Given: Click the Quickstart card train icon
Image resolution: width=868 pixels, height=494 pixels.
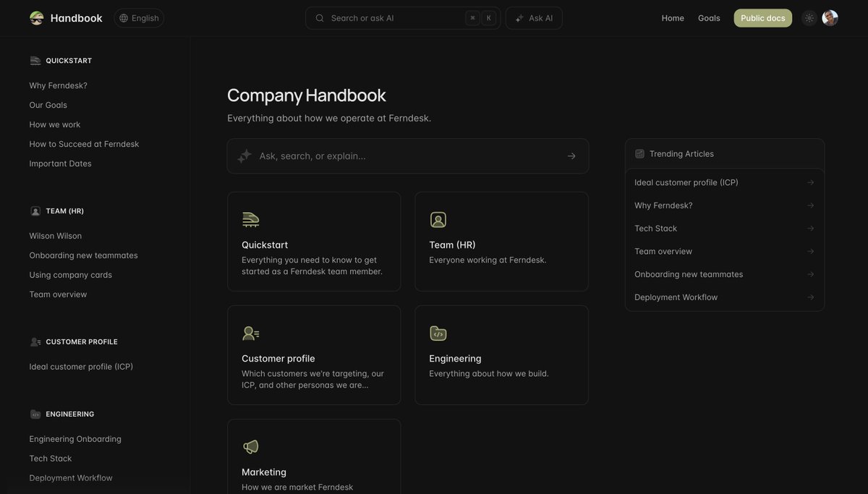Looking at the screenshot, I should [250, 219].
